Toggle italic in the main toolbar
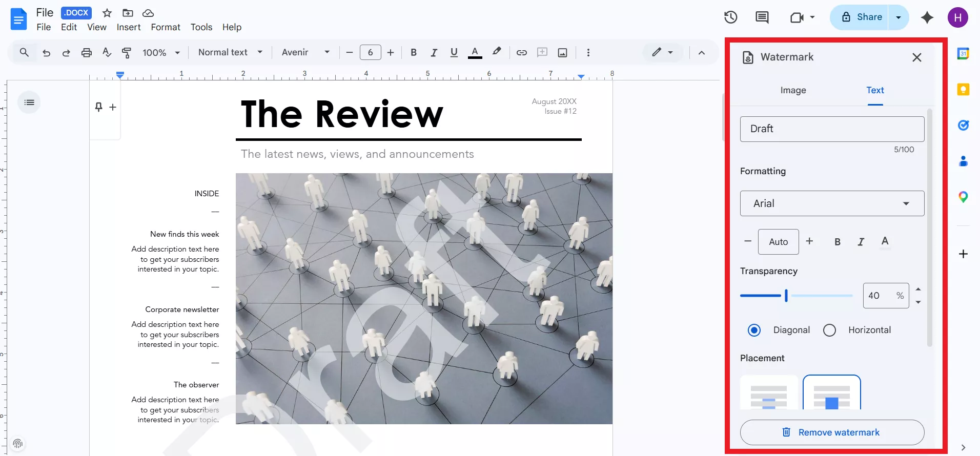This screenshot has width=980, height=456. coord(434,52)
